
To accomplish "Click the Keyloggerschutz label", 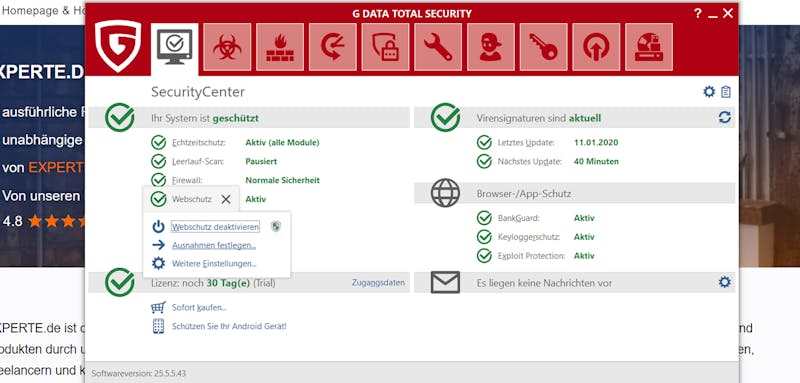I will coord(529,237).
